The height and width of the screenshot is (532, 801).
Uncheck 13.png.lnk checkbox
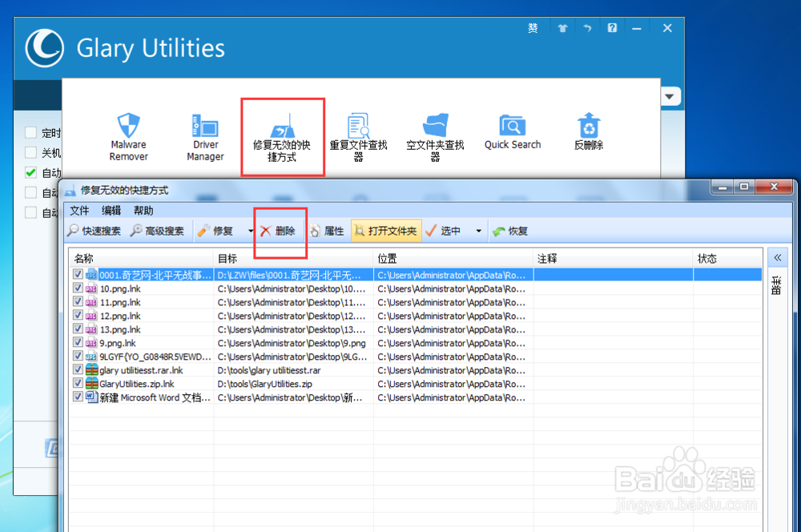pyautogui.click(x=78, y=329)
